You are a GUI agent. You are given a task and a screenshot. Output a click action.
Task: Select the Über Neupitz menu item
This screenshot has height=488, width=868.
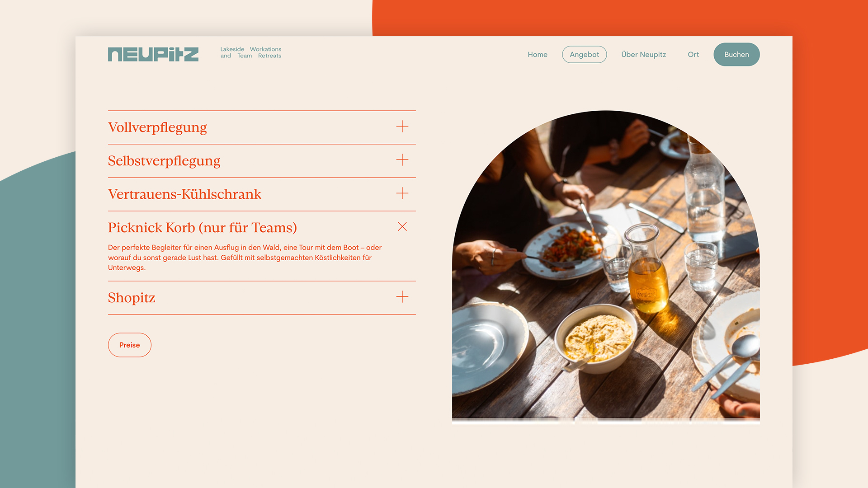643,54
